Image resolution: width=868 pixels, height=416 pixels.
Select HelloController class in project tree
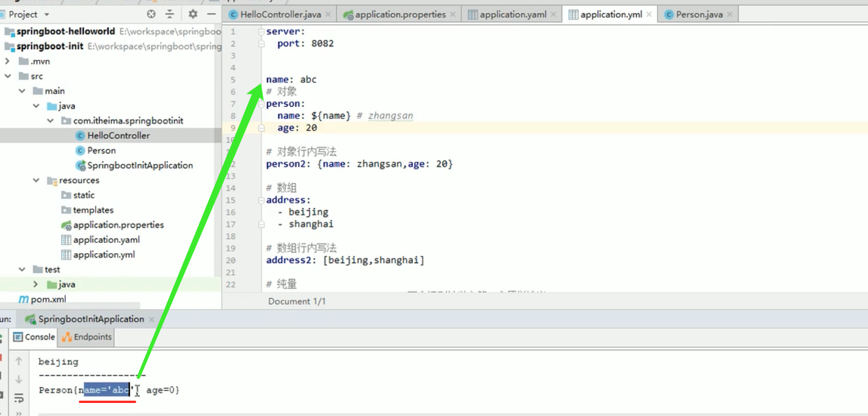119,136
